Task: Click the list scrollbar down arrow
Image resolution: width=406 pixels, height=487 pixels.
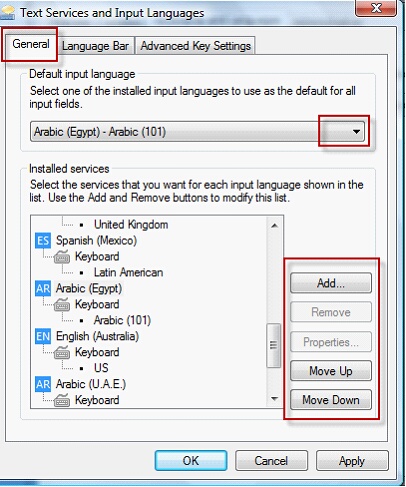Action: (x=275, y=399)
